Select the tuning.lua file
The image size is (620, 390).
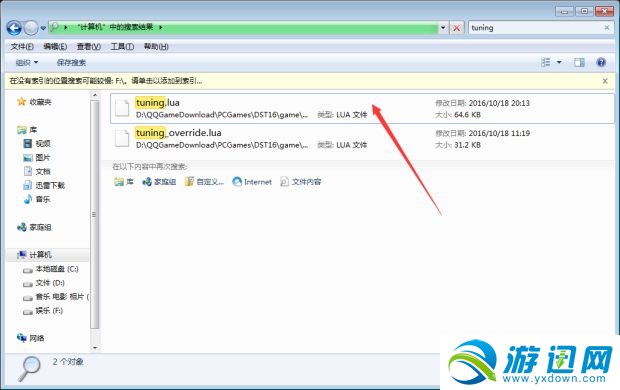tap(362, 108)
